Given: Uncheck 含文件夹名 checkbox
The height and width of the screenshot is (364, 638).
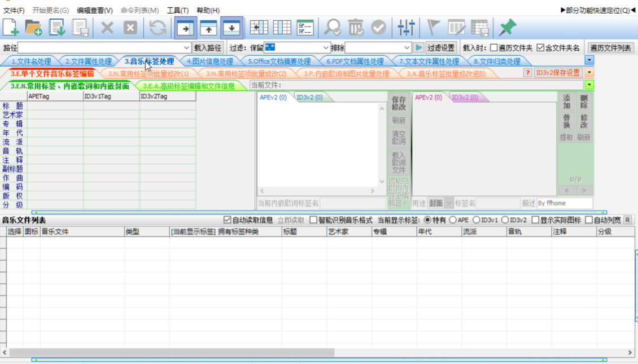Looking at the screenshot, I should [x=540, y=47].
